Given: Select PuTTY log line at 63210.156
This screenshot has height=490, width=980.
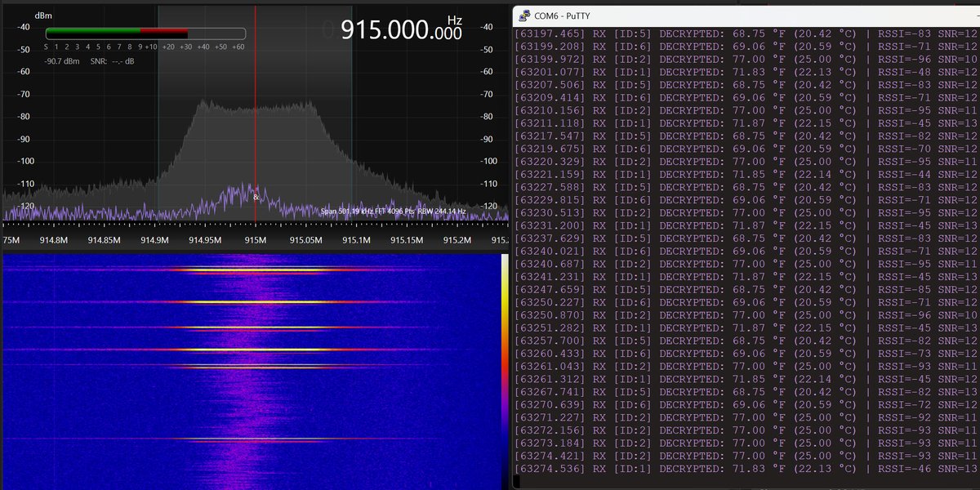Looking at the screenshot, I should [x=746, y=110].
